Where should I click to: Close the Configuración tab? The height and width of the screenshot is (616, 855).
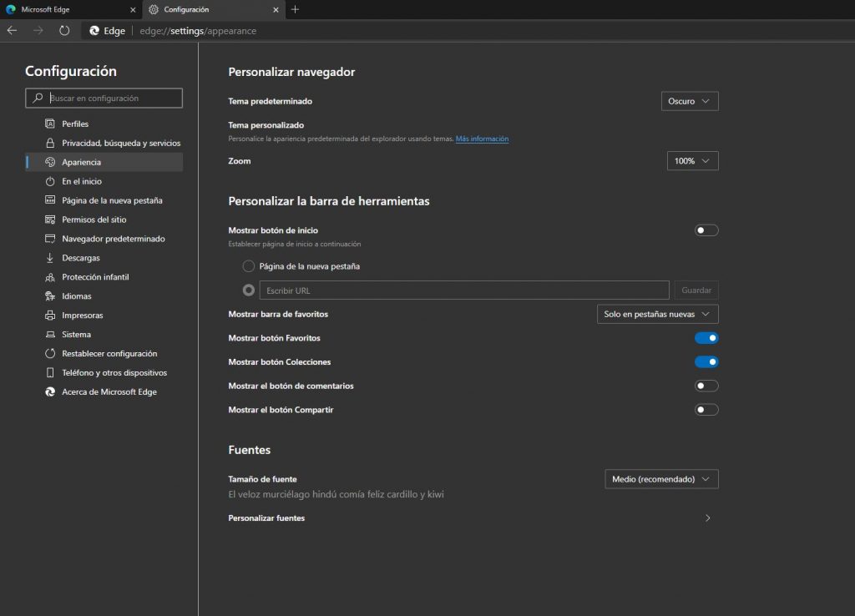pyautogui.click(x=276, y=10)
